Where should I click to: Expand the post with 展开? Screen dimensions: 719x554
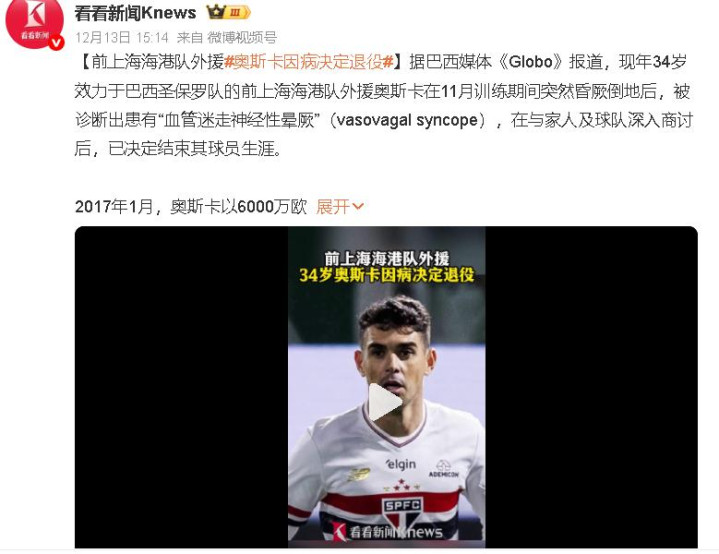[333, 207]
